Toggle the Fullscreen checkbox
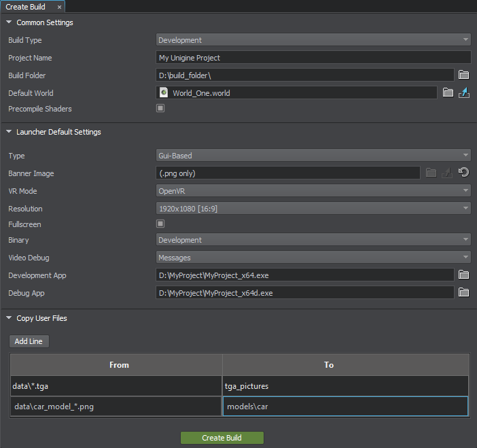The width and height of the screenshot is (477, 448). [x=160, y=224]
